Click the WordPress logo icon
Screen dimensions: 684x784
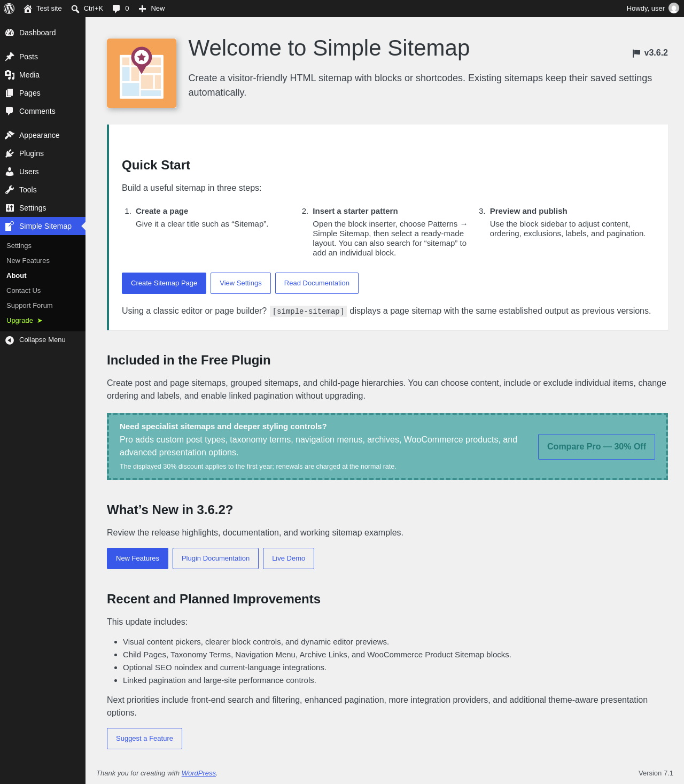[x=9, y=9]
